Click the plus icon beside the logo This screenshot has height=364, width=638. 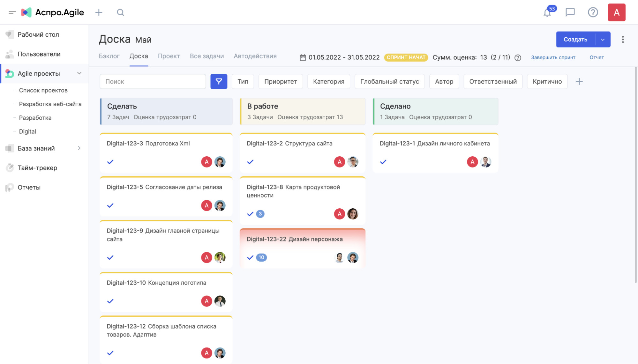click(x=99, y=12)
